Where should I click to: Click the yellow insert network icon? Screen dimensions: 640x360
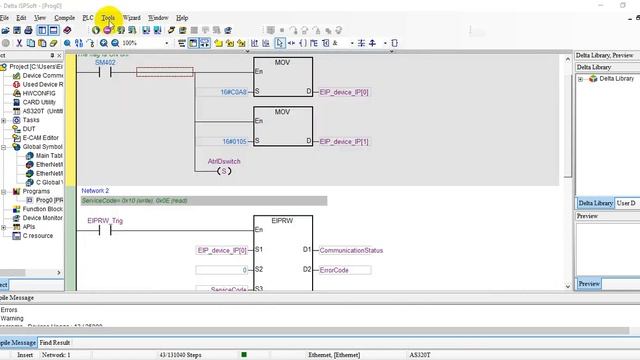pos(219,43)
